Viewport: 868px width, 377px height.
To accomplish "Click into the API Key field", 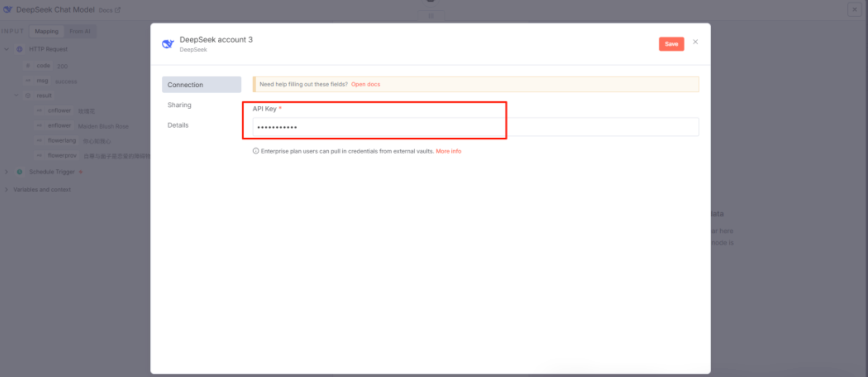I will pyautogui.click(x=475, y=127).
